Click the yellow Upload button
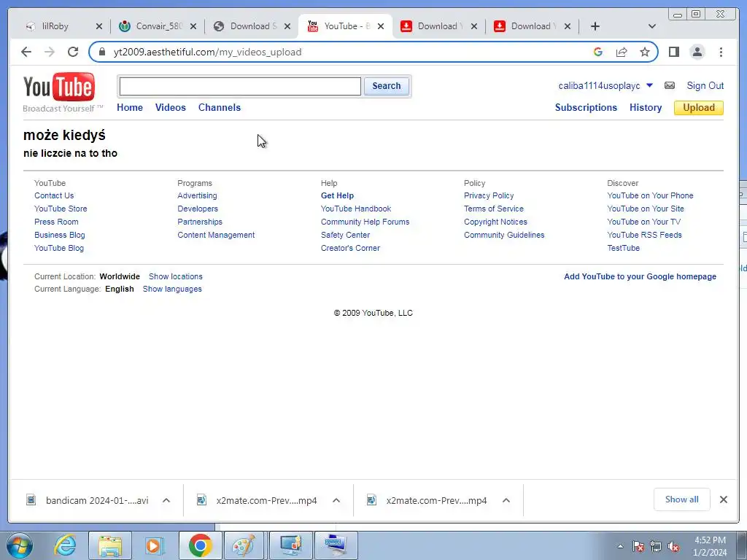747x560 pixels. [698, 108]
